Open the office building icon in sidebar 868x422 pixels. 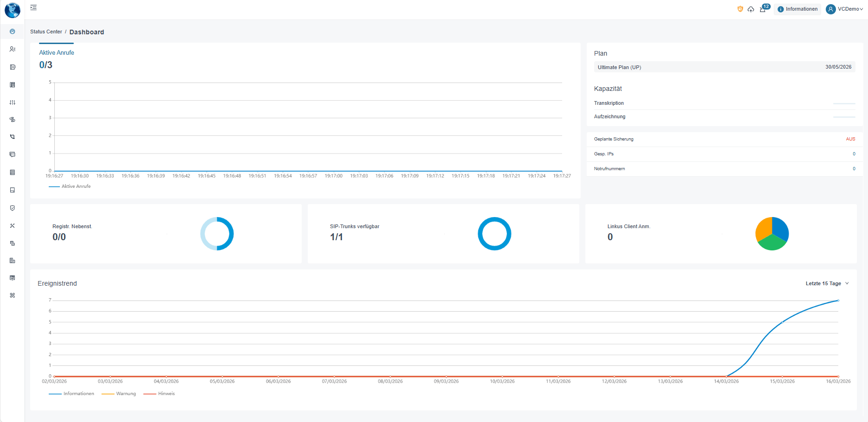(13, 261)
